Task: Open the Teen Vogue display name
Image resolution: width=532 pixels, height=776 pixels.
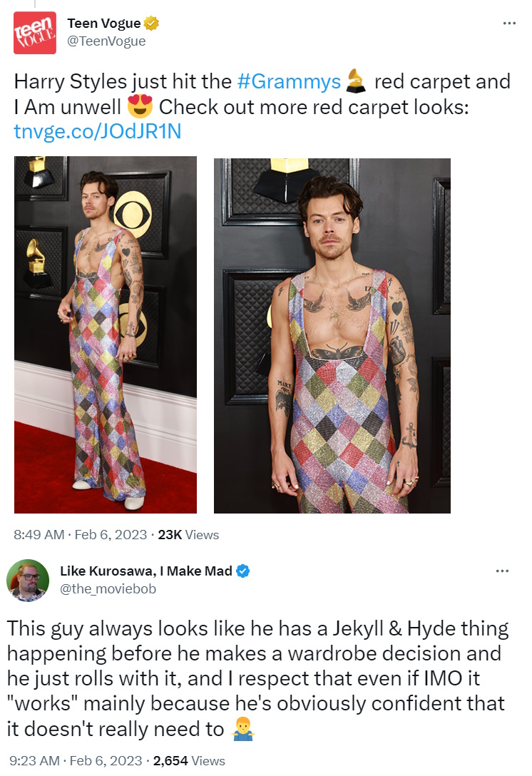Action: click(x=104, y=24)
